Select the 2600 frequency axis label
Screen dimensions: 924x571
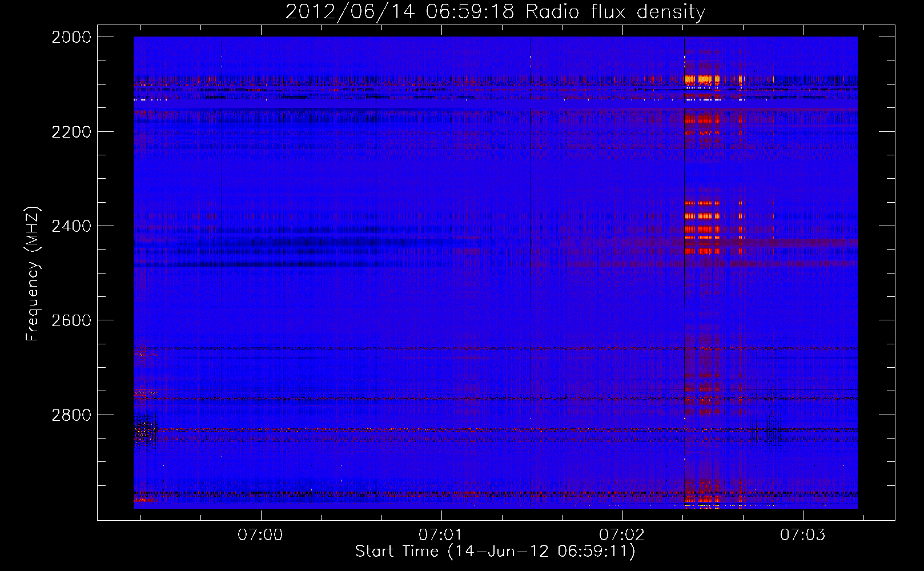click(x=71, y=320)
